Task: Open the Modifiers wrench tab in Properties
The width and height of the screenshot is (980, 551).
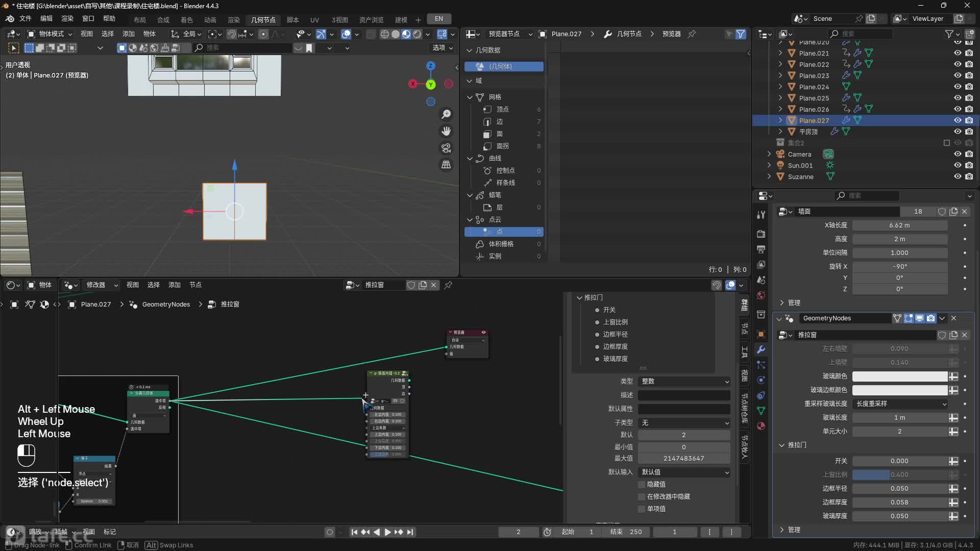Action: click(x=761, y=349)
